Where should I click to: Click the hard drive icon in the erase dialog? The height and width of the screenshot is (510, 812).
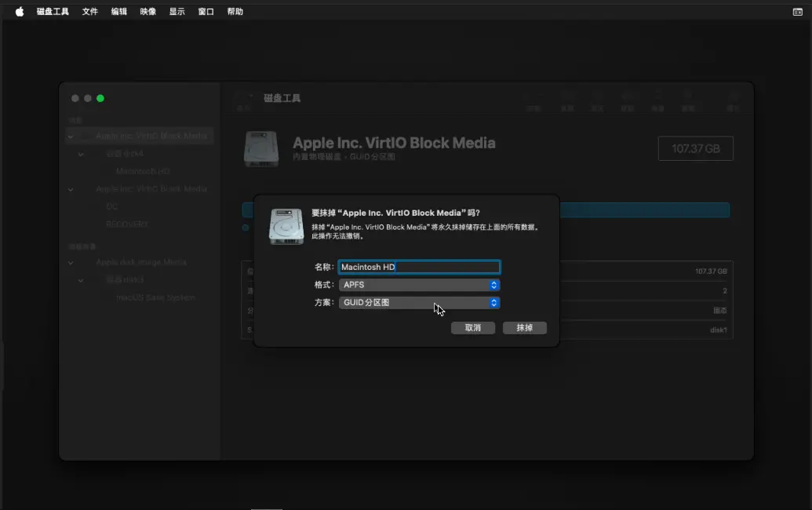pos(286,226)
